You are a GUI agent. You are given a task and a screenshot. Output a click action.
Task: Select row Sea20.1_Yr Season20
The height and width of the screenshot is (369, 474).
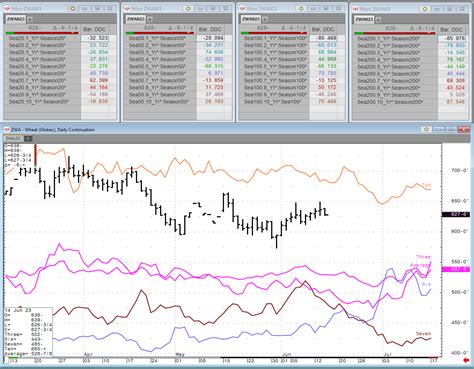coord(42,38)
